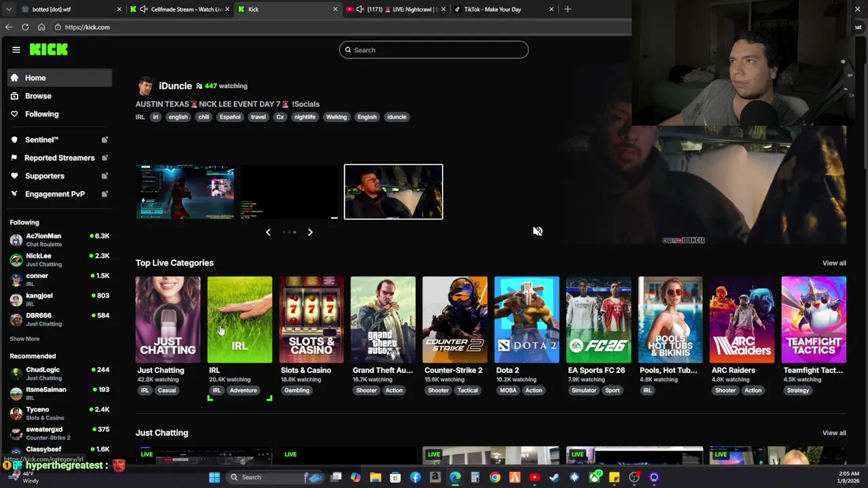Mute the LIVE Nightcrawl tab audio
This screenshot has width=868, height=488.
[x=360, y=9]
